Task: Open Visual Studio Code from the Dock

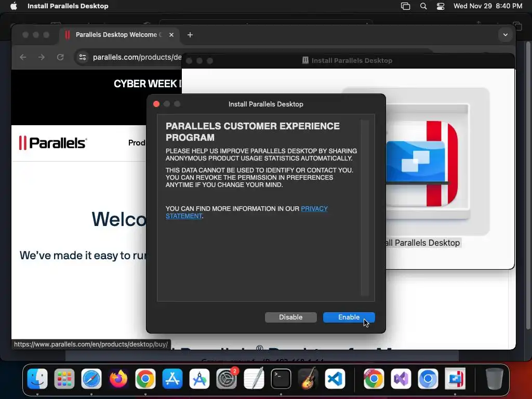Action: click(x=335, y=379)
